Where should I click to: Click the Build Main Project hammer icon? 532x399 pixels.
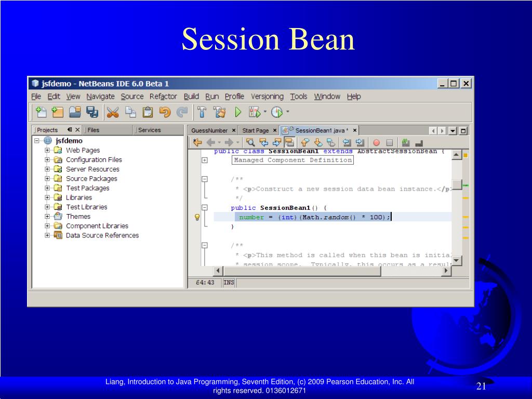(202, 112)
